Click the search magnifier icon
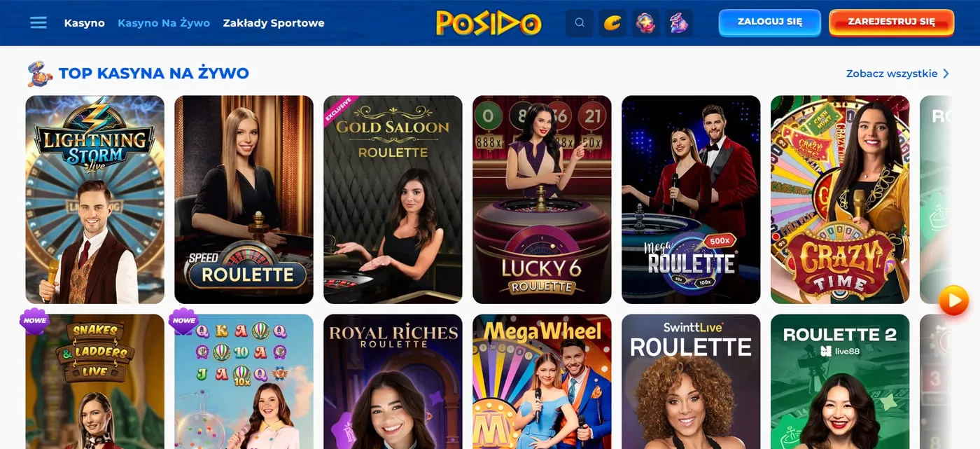 (x=580, y=23)
